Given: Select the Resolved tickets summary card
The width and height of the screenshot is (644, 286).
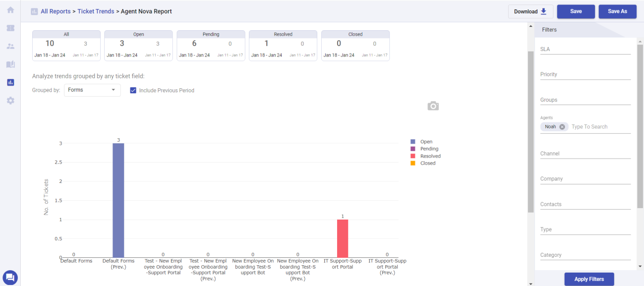Looking at the screenshot, I should tap(283, 46).
